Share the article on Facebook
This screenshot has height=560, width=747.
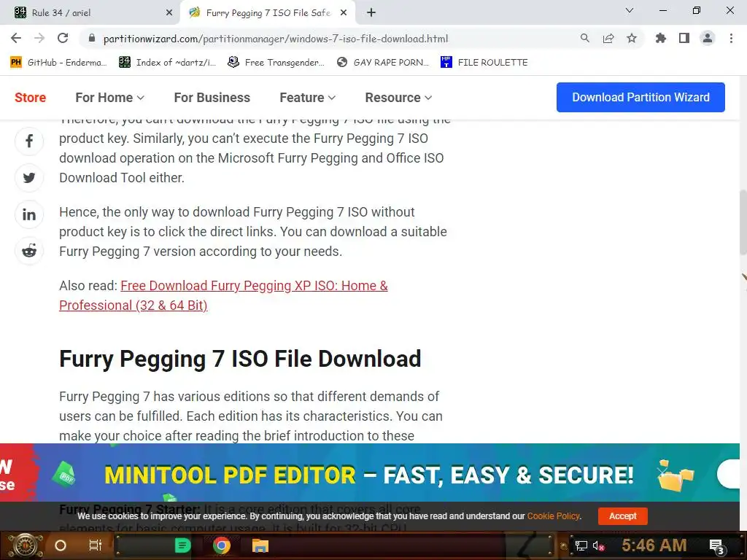tap(29, 141)
